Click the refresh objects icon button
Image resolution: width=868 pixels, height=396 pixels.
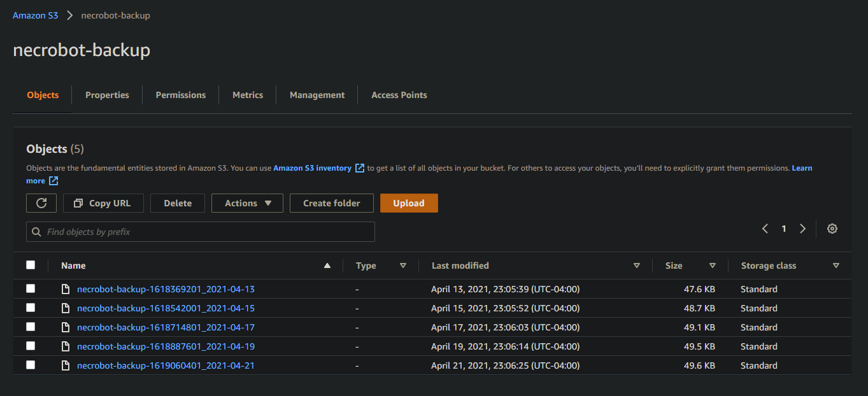point(41,203)
